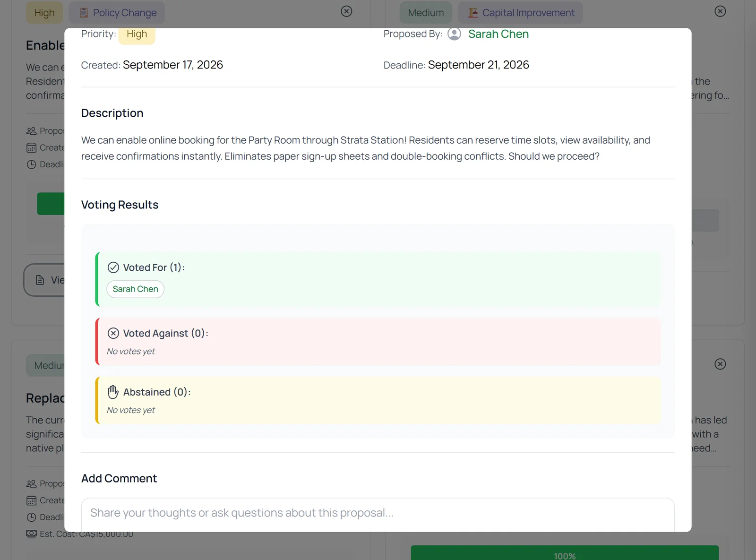Viewport: 756px width, 560px height.
Task: Click the Deadline date September 21, 2026
Action: point(479,65)
